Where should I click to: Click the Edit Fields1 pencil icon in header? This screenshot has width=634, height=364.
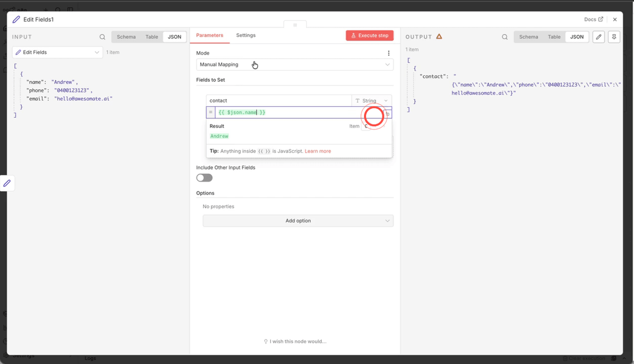[16, 20]
